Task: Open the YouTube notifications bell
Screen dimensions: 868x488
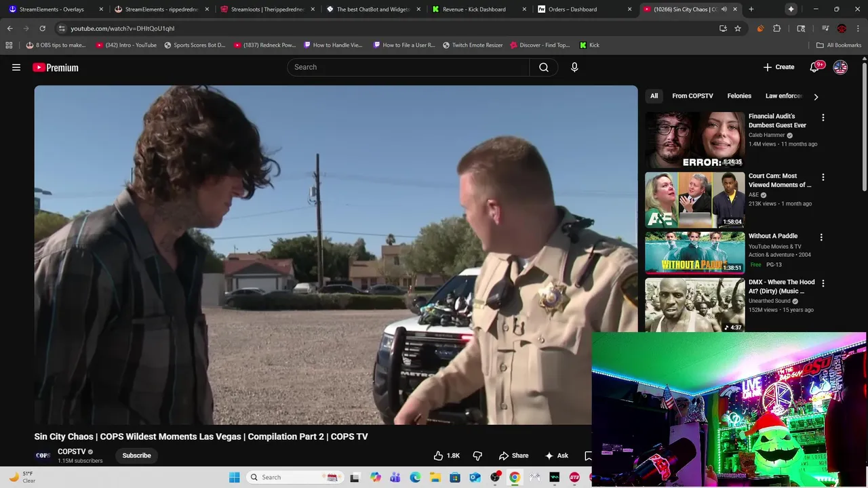Action: (815, 67)
